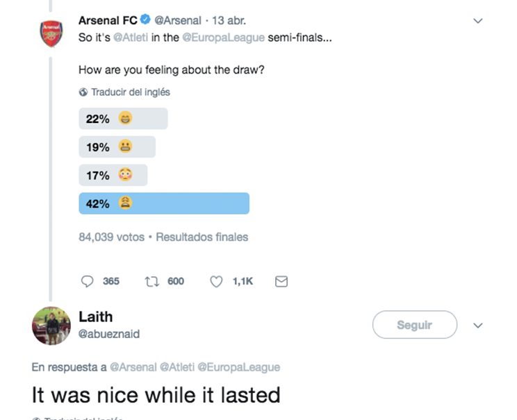Open the @EuropaLeague mention in tweet
Screen dimensions: 517x420
223,37
